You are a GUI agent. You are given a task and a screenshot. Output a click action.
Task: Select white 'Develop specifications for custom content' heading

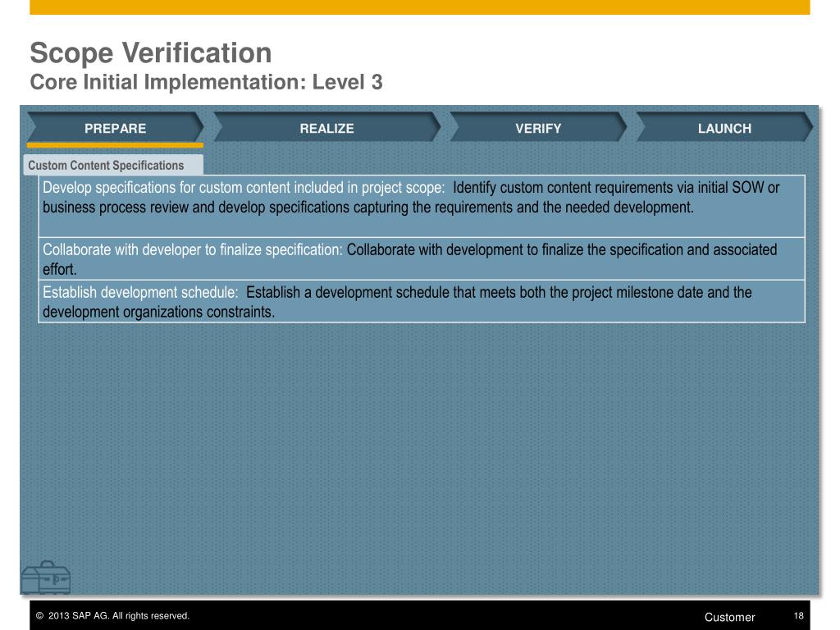pos(244,188)
